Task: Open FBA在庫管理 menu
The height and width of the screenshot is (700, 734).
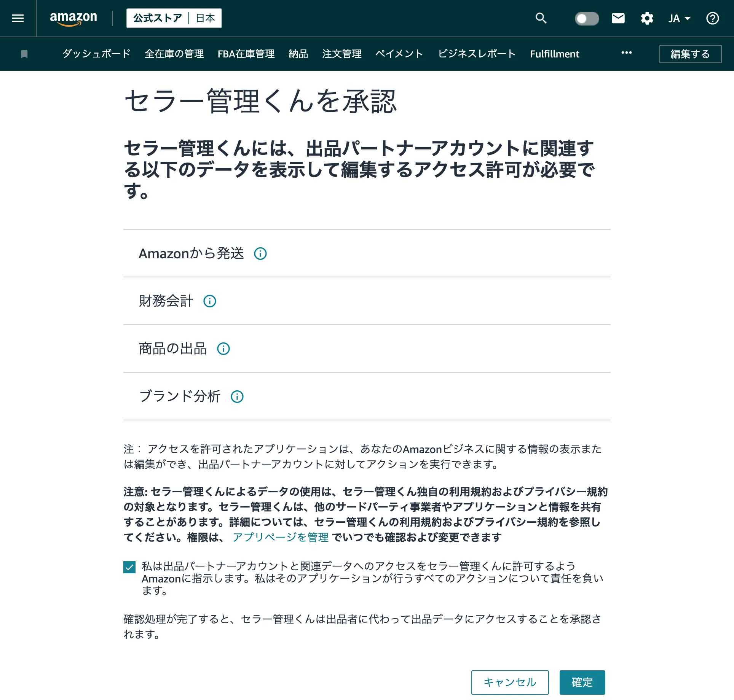Action: click(x=246, y=54)
